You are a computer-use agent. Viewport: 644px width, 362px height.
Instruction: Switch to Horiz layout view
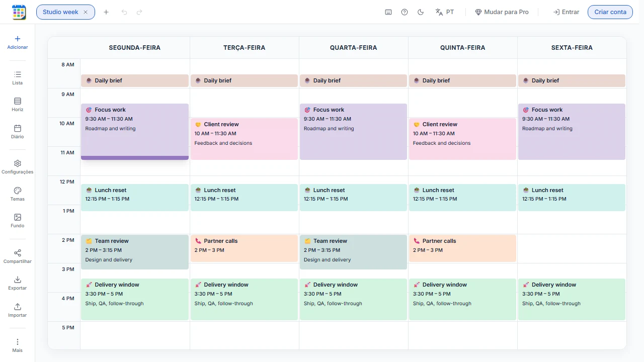pyautogui.click(x=18, y=105)
